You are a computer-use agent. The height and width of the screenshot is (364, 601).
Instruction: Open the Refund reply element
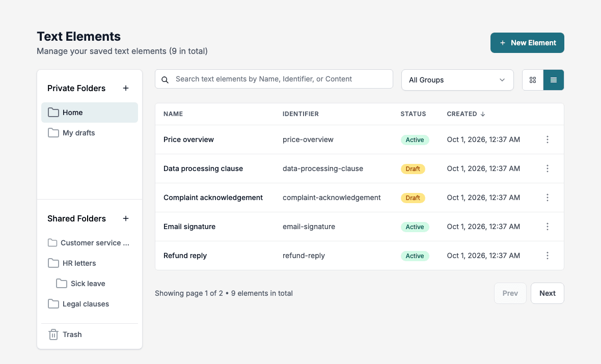click(185, 256)
